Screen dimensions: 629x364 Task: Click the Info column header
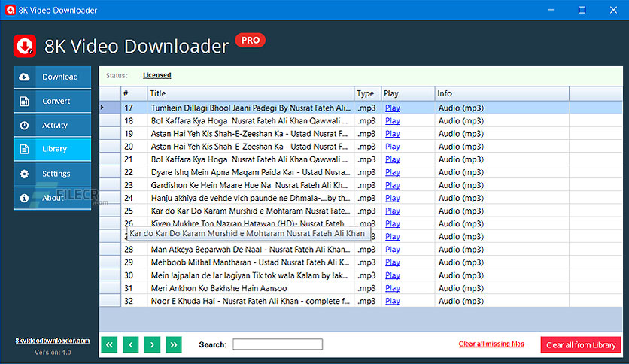coord(502,93)
